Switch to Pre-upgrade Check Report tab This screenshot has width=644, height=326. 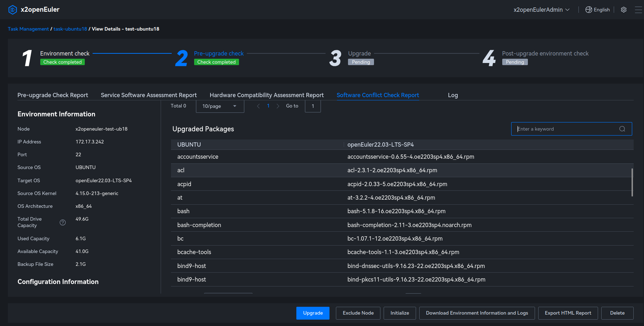click(53, 95)
